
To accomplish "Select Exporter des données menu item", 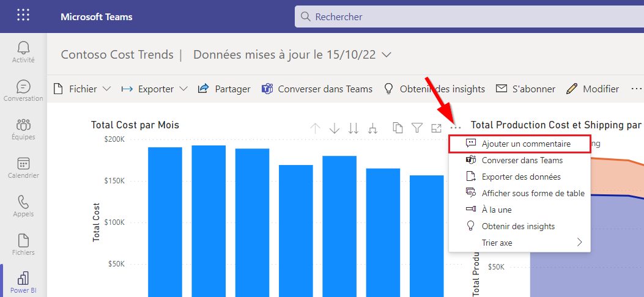I will [x=520, y=177].
